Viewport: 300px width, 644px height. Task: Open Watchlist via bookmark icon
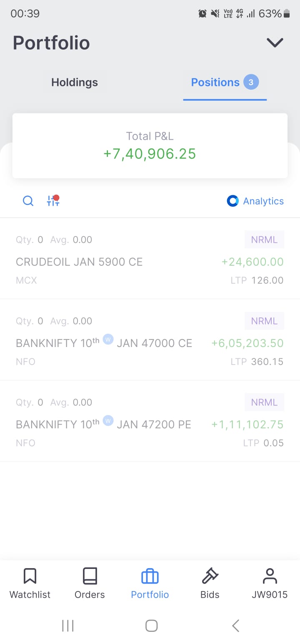[x=30, y=576]
